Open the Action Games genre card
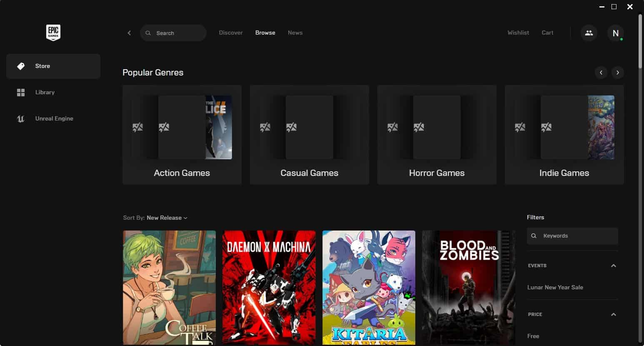This screenshot has width=644, height=346. pos(182,135)
